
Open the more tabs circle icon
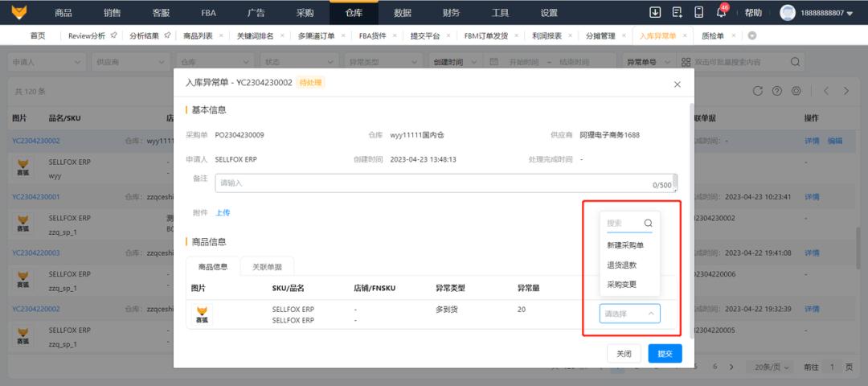[x=751, y=35]
